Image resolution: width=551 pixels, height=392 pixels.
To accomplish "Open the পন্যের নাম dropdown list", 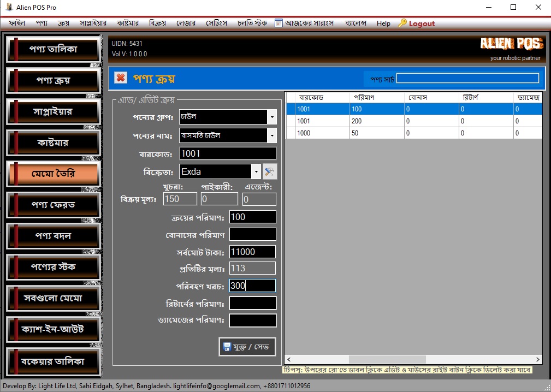I will [x=271, y=135].
